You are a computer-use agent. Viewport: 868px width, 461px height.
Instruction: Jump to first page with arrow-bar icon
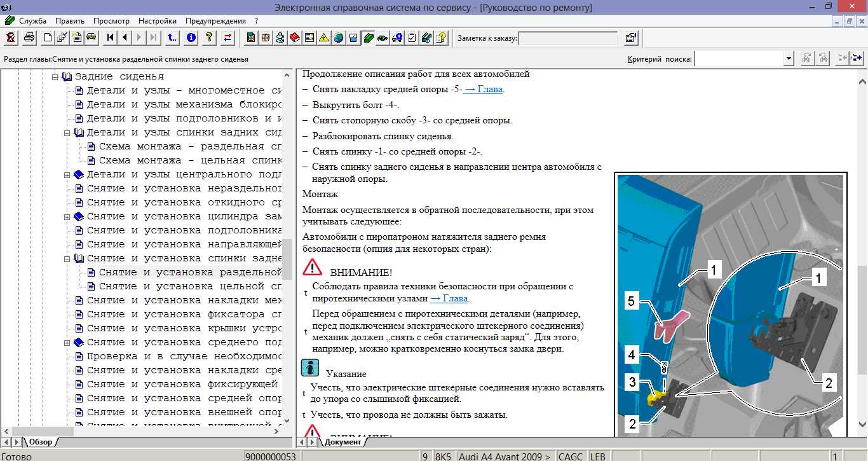click(x=110, y=38)
